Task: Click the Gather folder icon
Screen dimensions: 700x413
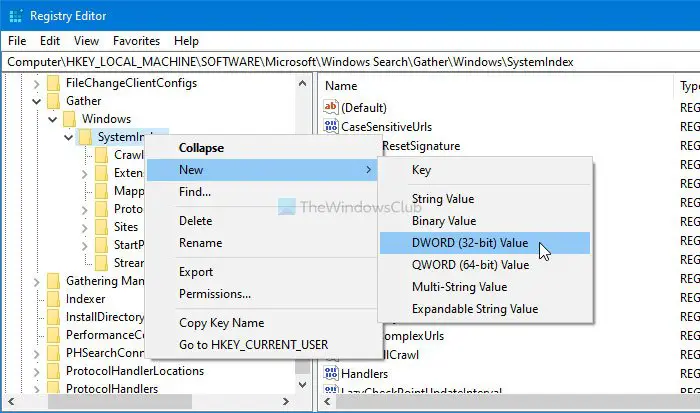Action: [54, 101]
